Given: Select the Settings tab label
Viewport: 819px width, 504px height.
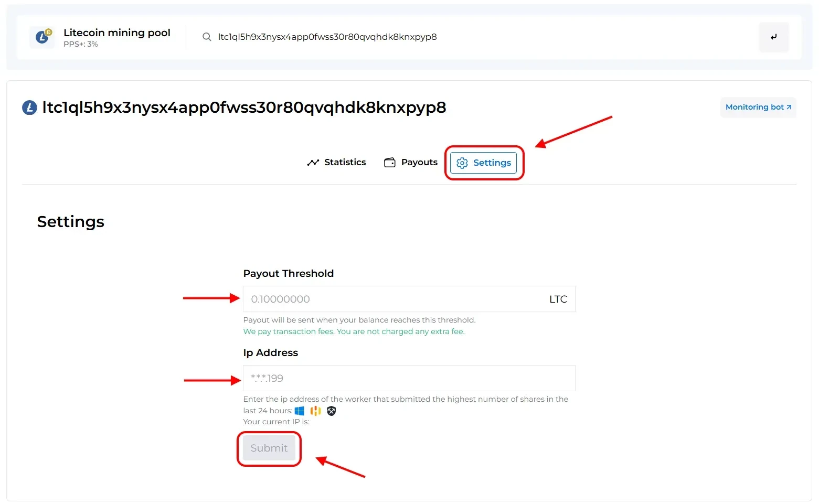Looking at the screenshot, I should coord(492,163).
